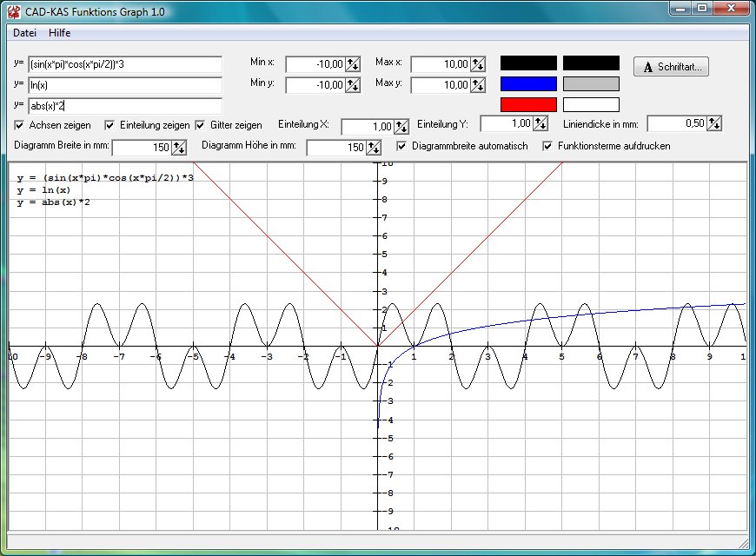Image resolution: width=756 pixels, height=556 pixels.
Task: Uncheck Funktionsterme aufdrucken
Action: click(x=547, y=146)
